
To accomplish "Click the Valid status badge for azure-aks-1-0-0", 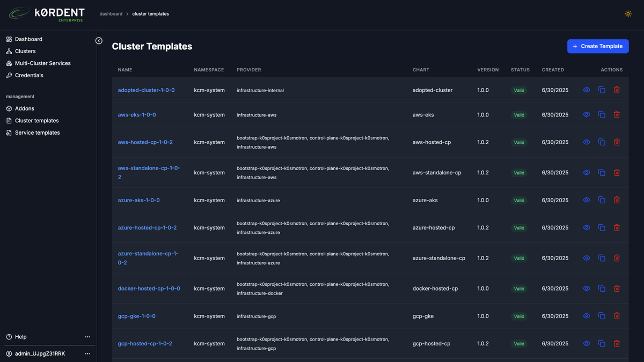I will pyautogui.click(x=519, y=201).
